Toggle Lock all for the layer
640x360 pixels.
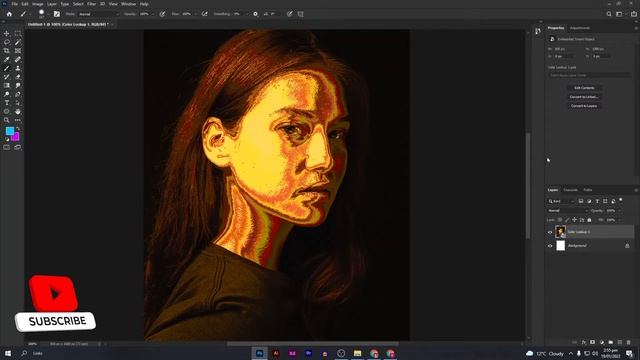(589, 220)
